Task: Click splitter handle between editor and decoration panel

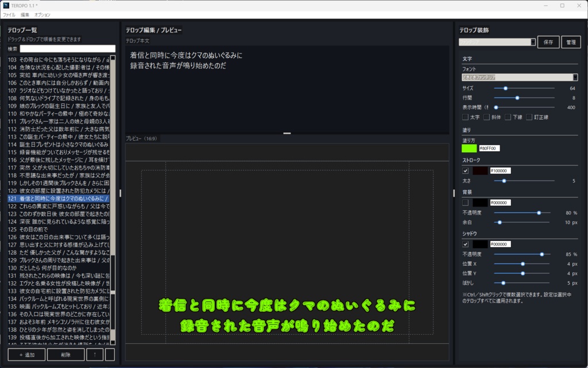Action: click(454, 193)
